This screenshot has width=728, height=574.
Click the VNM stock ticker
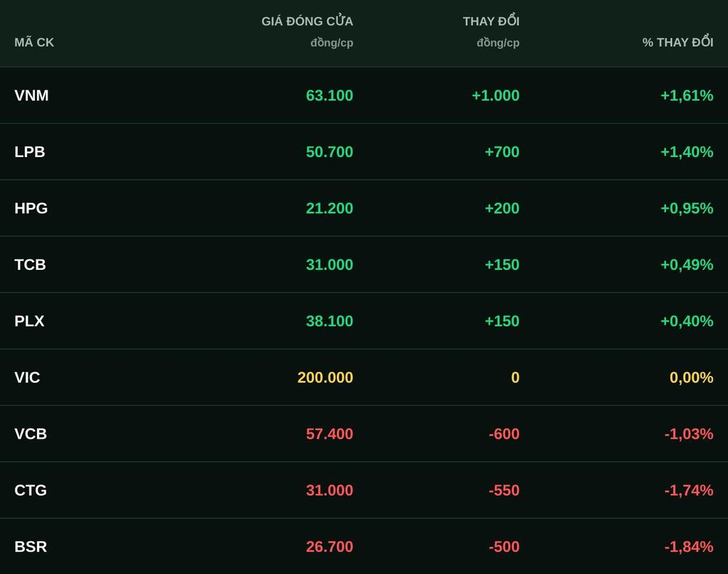[31, 95]
